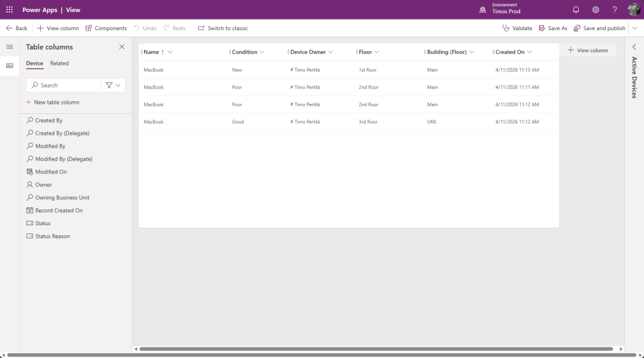The width and height of the screenshot is (644, 358).
Task: Click the filter icon in search box
Action: click(x=109, y=86)
